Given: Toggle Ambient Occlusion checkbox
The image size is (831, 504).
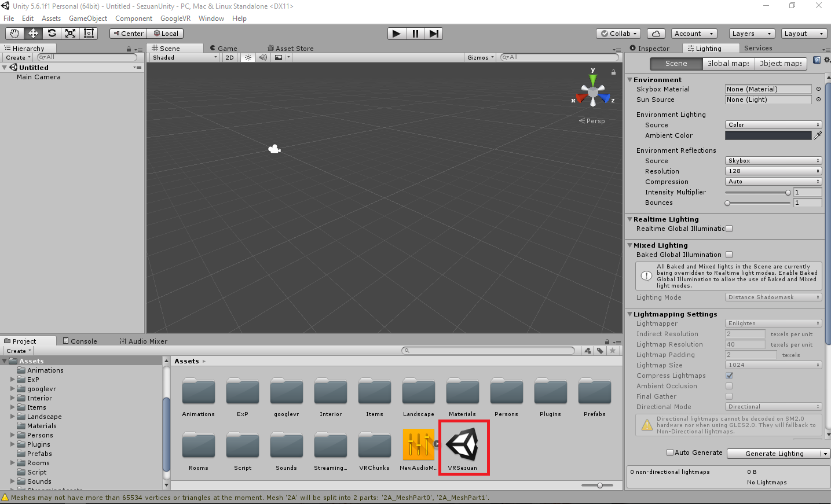Looking at the screenshot, I should [x=729, y=386].
